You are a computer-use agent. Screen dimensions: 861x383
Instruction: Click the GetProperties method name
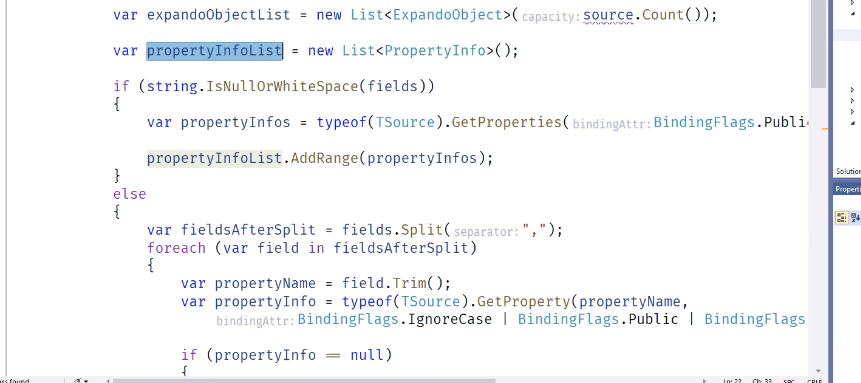(506, 122)
